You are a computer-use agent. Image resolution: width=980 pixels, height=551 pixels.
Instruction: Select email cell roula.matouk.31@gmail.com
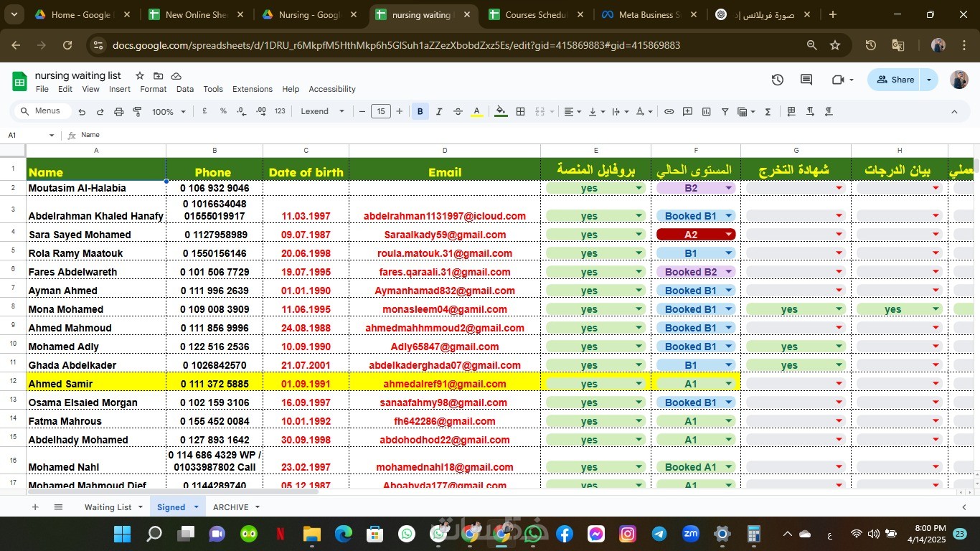(445, 253)
